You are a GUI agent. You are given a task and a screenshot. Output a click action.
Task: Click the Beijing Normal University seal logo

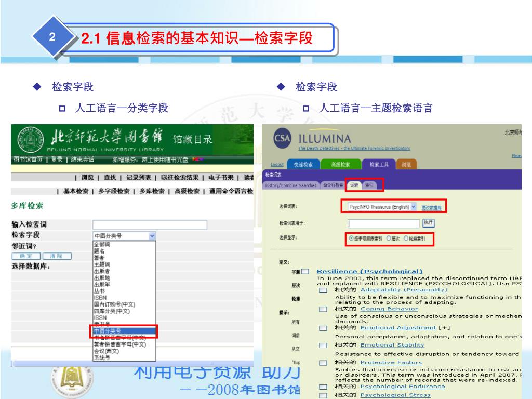coord(31,139)
